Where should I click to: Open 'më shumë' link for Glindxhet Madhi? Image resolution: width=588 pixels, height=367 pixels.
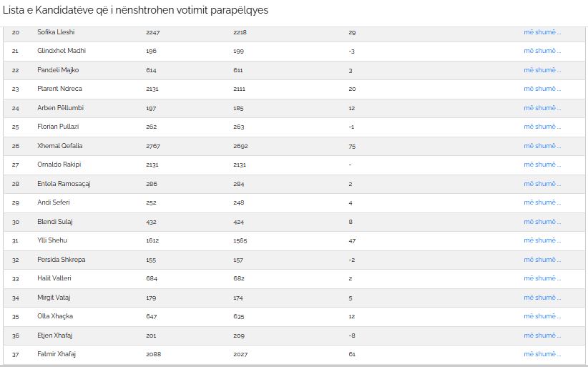click(542, 51)
